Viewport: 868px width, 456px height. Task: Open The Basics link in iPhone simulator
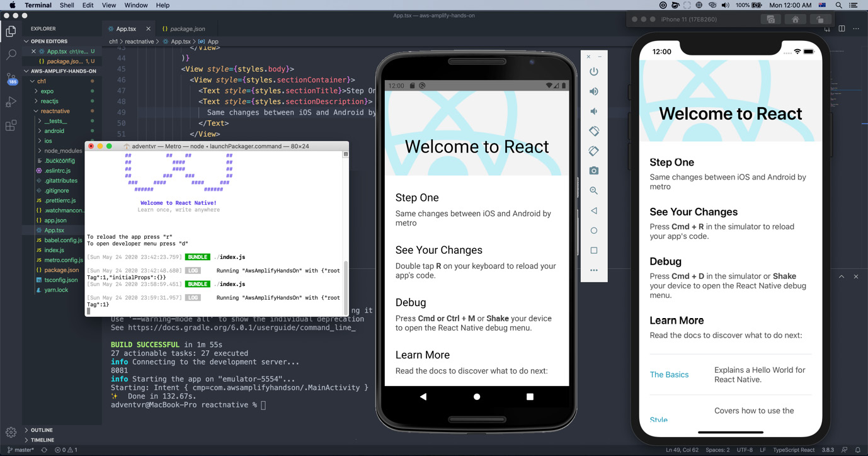coord(669,374)
